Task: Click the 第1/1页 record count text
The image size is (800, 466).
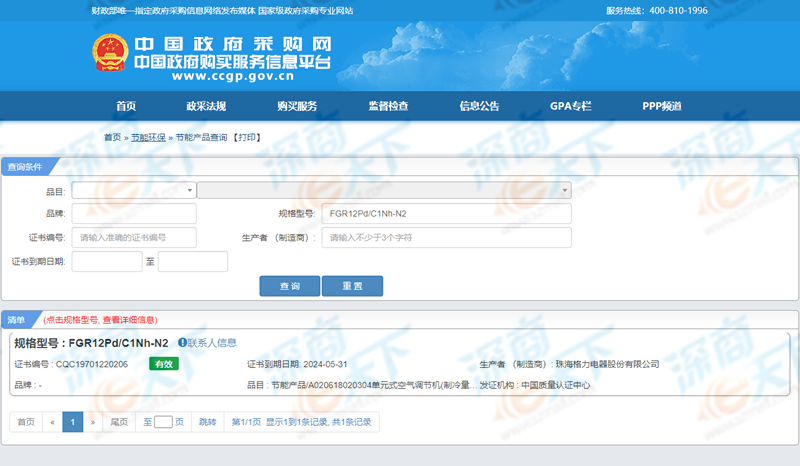Action: click(x=302, y=422)
